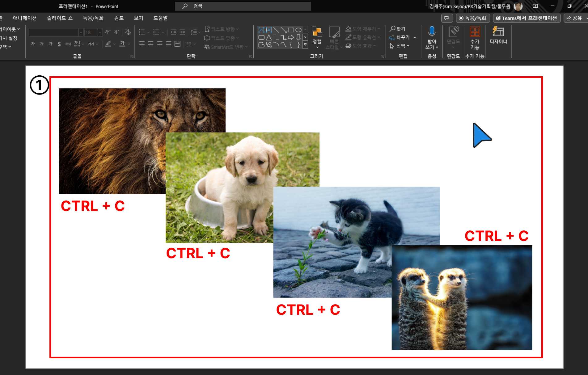Select the right block arrow shape
The width and height of the screenshot is (588, 375).
[291, 37]
